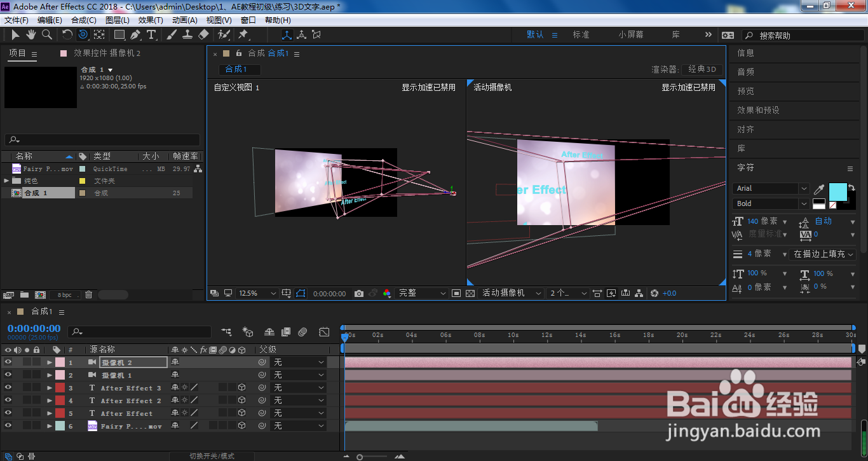Image resolution: width=868 pixels, height=461 pixels.
Task: Click the 经典3D renderer button
Action: point(702,69)
